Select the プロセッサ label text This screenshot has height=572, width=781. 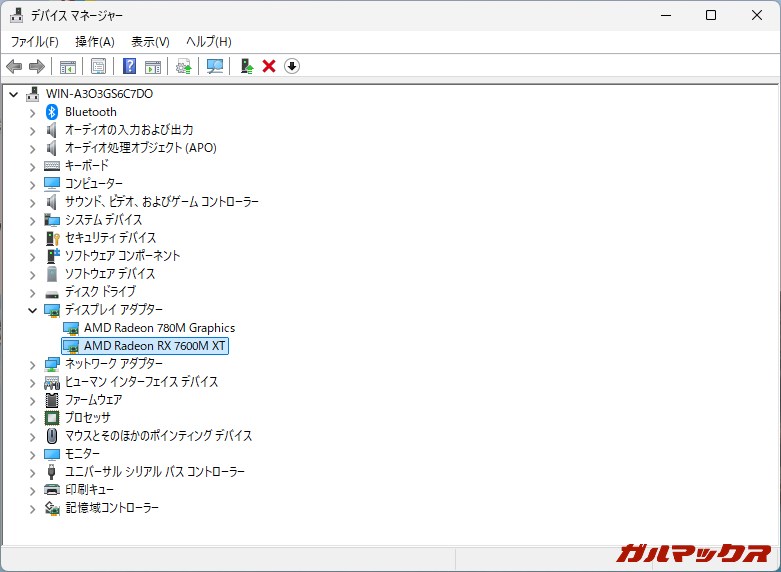(x=88, y=418)
